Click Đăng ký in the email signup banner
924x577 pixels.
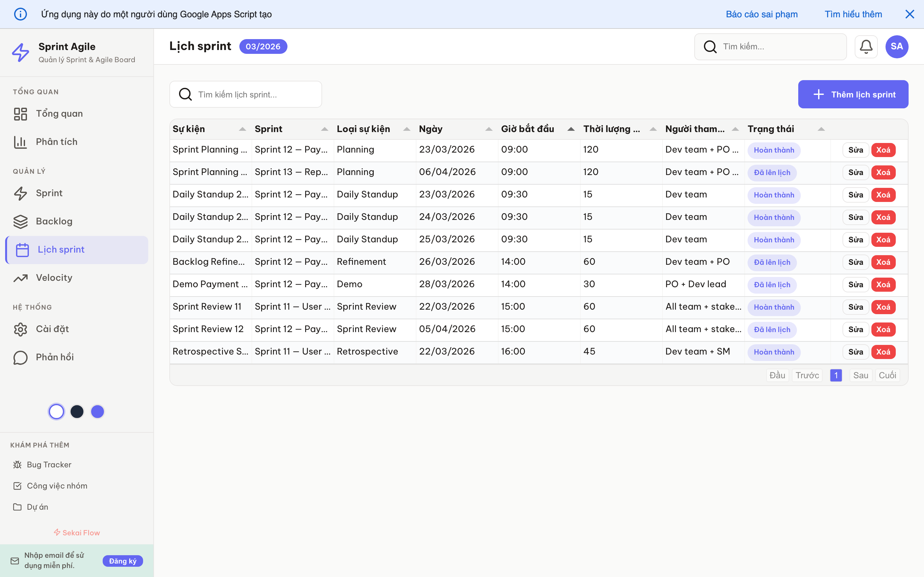123,561
